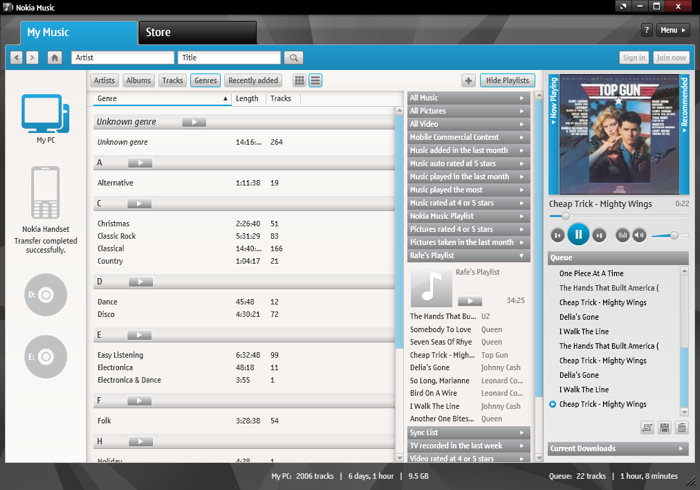Open help with the question mark button
This screenshot has width=700, height=490.
[x=646, y=30]
